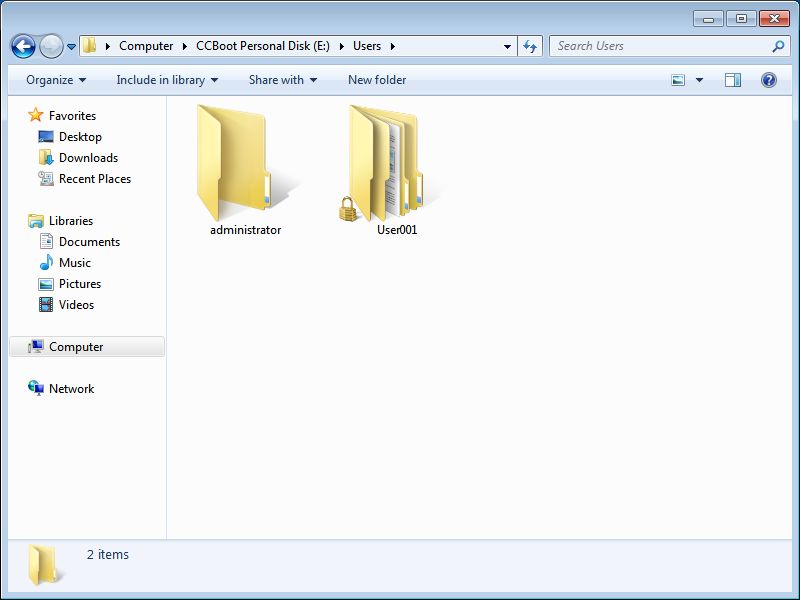Screen dimensions: 800x600
Task: Toggle the preview pane
Action: click(x=733, y=80)
